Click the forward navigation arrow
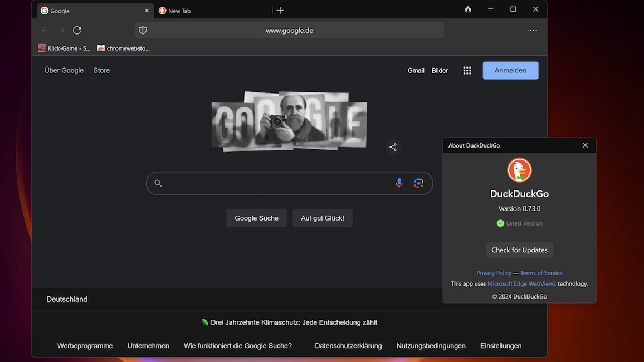The height and width of the screenshot is (362, 644). coord(61,30)
